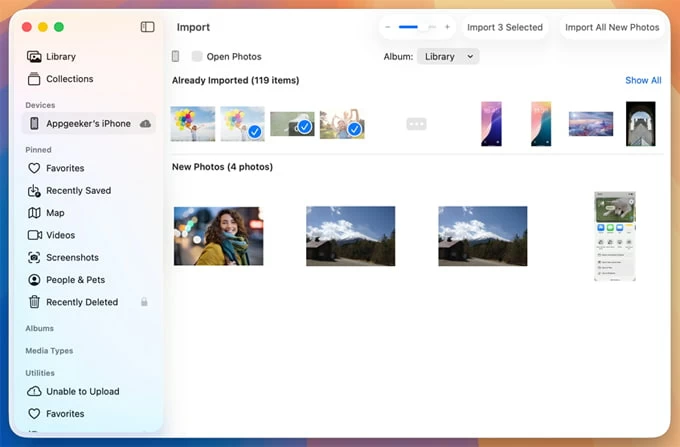680x447 pixels.
Task: Expand the hidden items ellipsis button
Action: click(x=416, y=124)
